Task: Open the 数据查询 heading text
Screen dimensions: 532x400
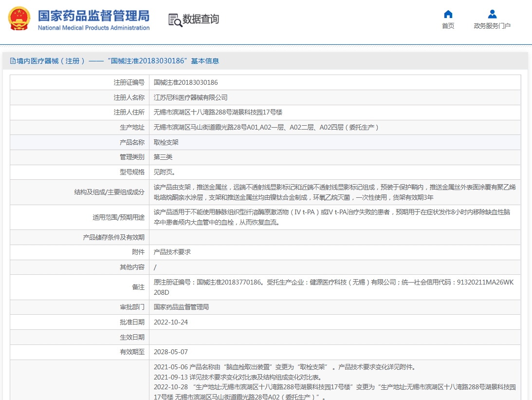Action: (x=201, y=19)
